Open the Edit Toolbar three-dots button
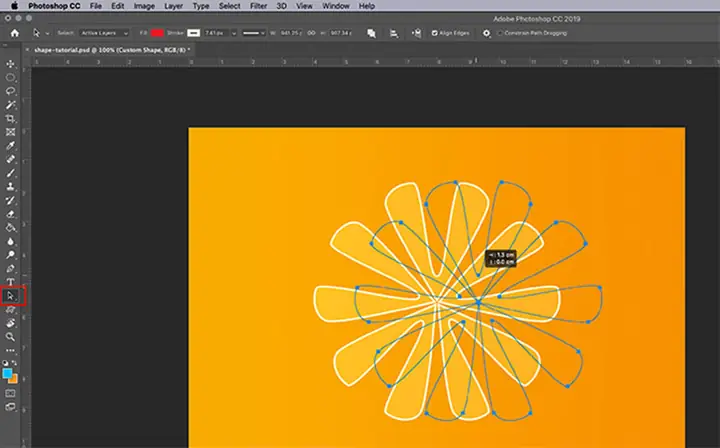 tap(10, 350)
